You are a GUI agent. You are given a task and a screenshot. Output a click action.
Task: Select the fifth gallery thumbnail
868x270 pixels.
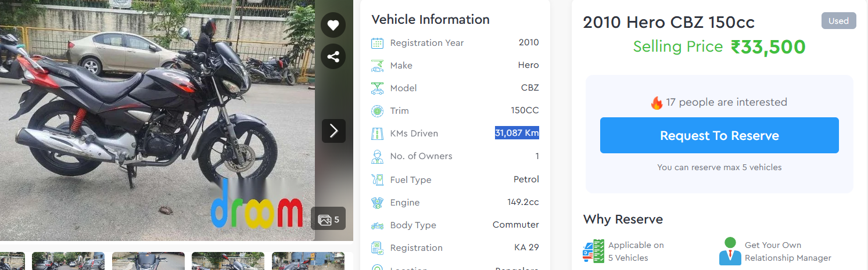coord(308,261)
